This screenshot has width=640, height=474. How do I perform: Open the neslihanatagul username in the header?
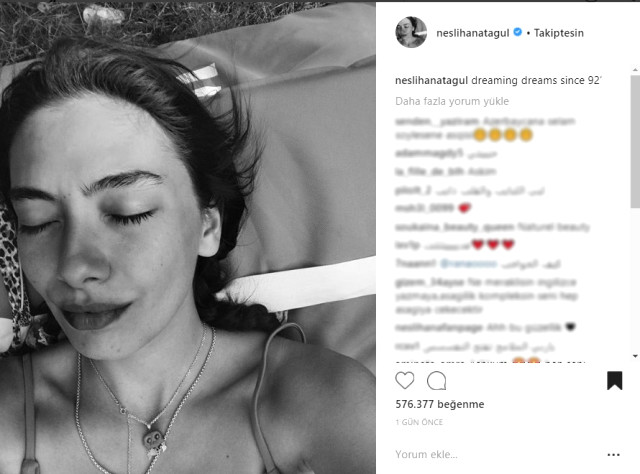[x=473, y=33]
